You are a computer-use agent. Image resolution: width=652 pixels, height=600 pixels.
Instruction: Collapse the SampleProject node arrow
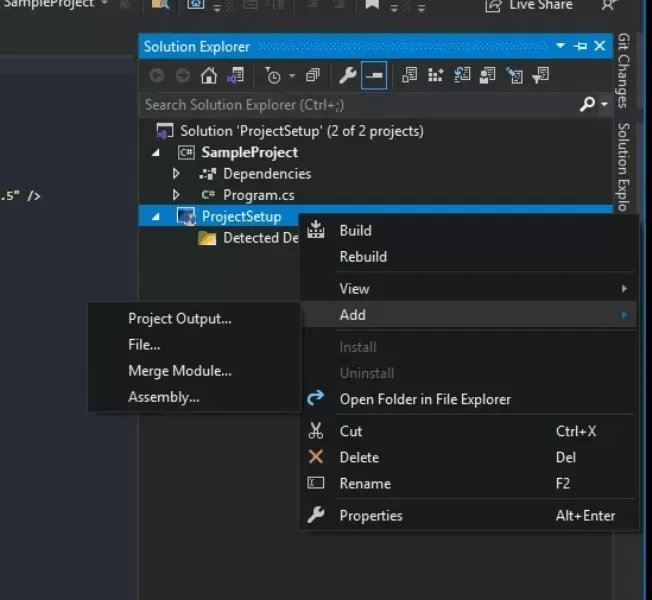coord(156,153)
